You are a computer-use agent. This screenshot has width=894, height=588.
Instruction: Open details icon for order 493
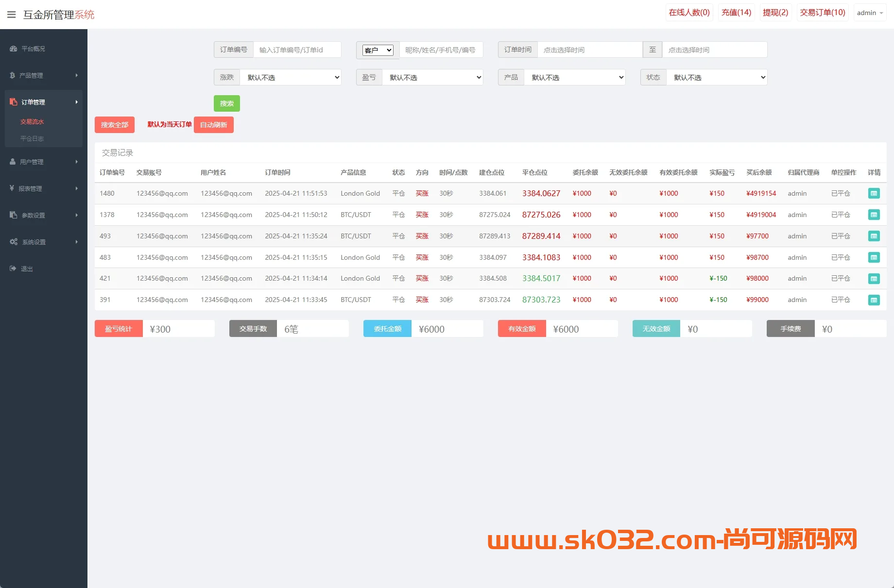(874, 236)
